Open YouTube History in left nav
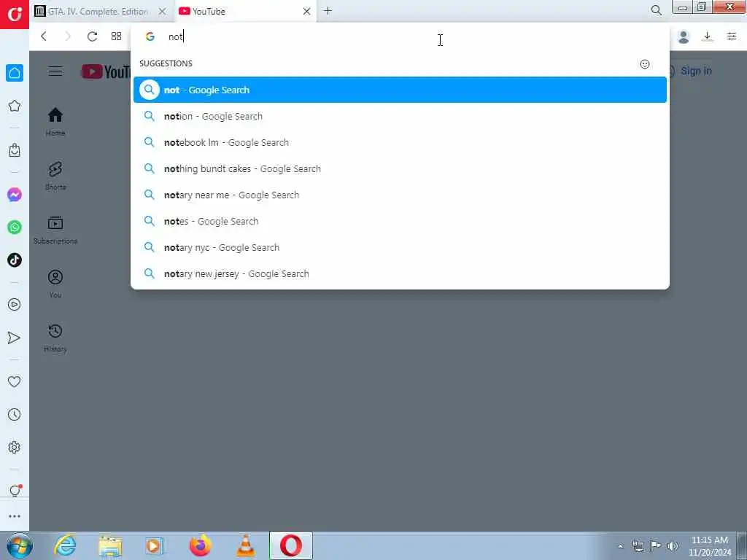Screen dimensions: 747x560 (55, 338)
